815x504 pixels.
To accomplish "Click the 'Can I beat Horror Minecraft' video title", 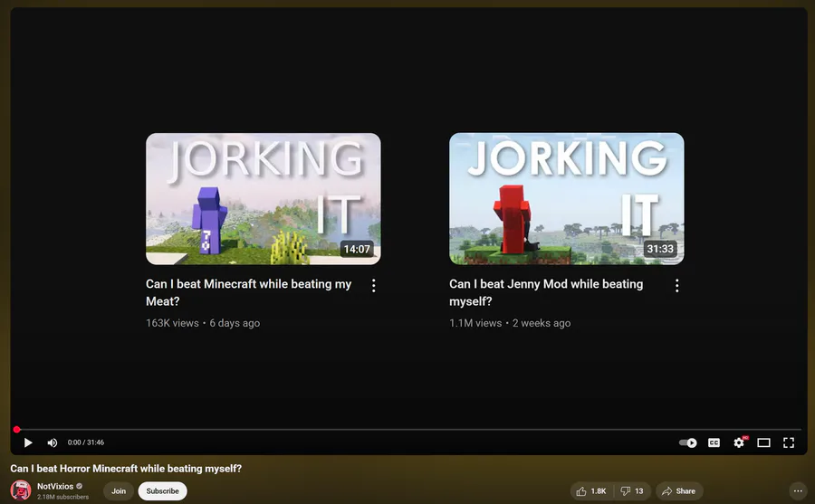I will tap(126, 468).
